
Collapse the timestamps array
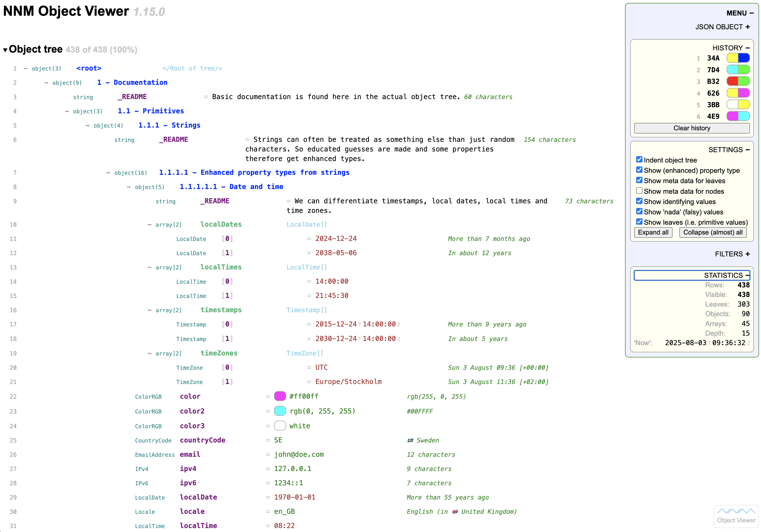coord(149,310)
